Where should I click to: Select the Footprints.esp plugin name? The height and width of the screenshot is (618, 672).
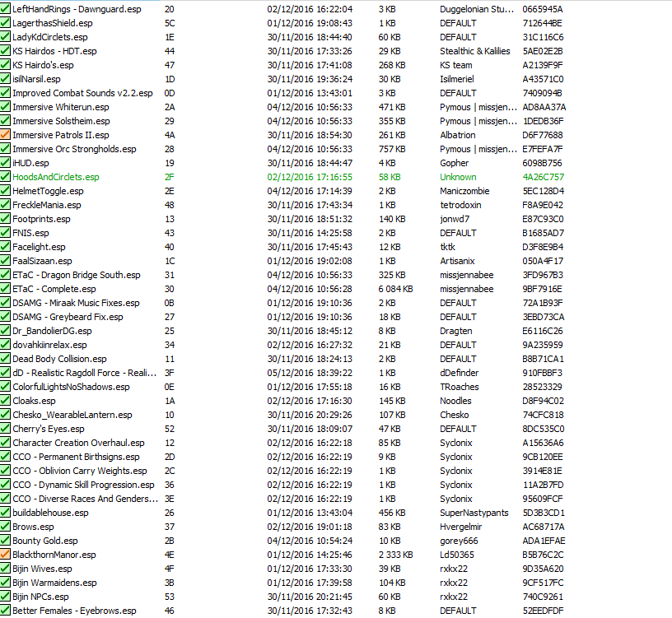41,219
